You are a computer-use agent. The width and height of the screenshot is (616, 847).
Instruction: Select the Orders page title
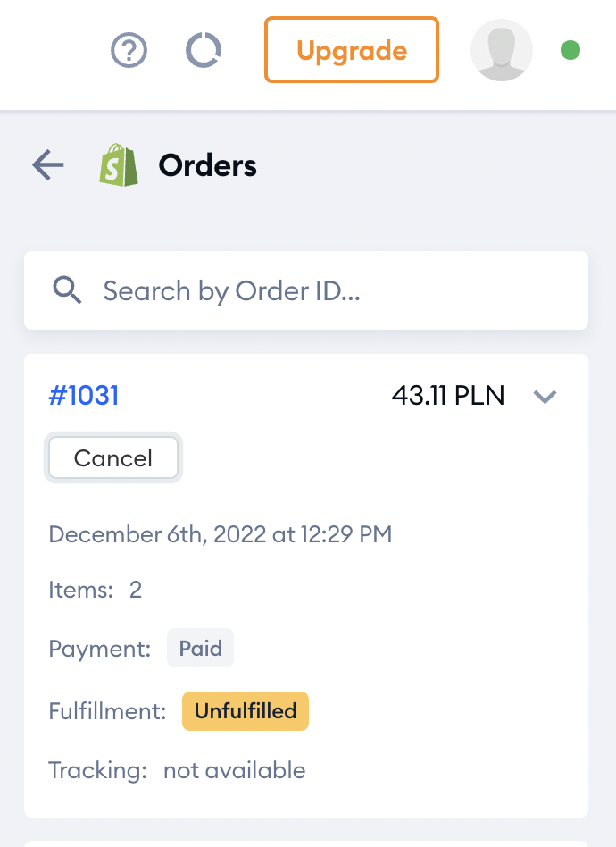point(207,165)
